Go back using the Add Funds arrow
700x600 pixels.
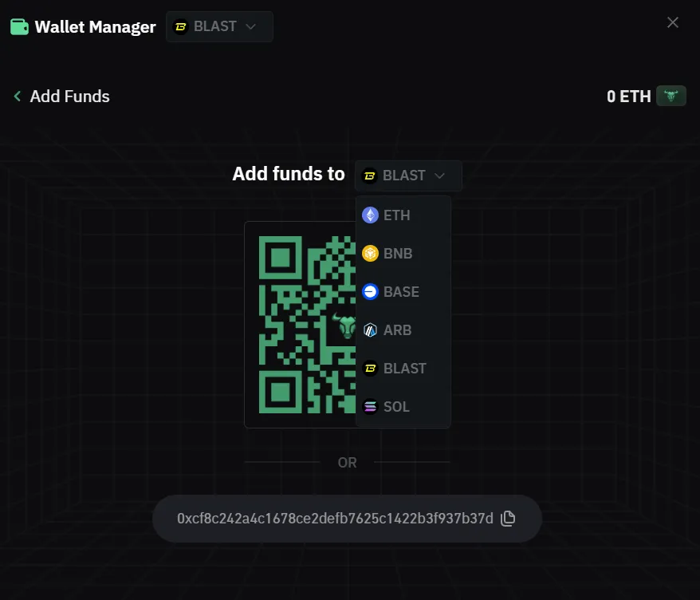point(18,96)
